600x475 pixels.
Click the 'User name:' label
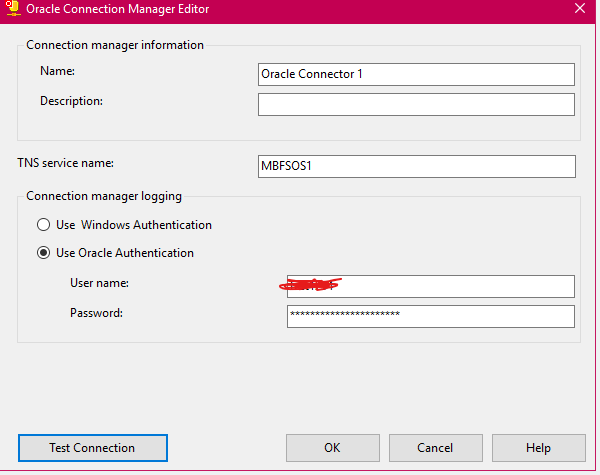coord(99,283)
